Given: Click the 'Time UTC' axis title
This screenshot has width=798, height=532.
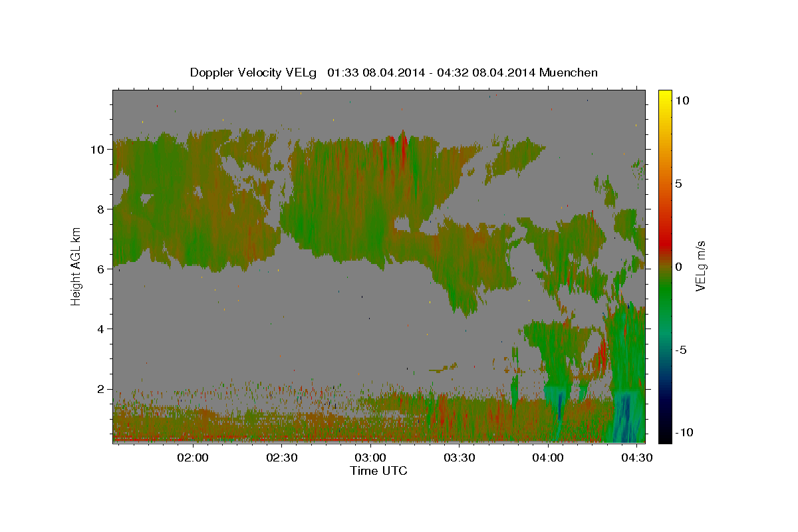Looking at the screenshot, I should tap(378, 471).
